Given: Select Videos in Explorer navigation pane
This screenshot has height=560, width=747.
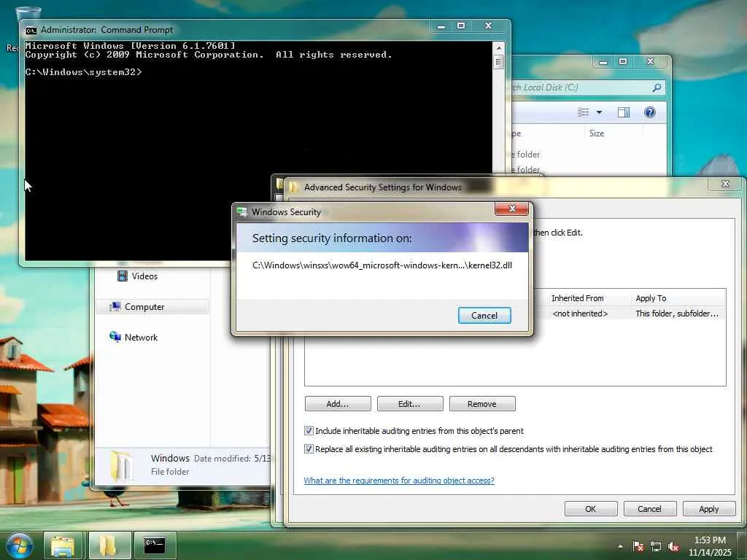Looking at the screenshot, I should pyautogui.click(x=144, y=276).
